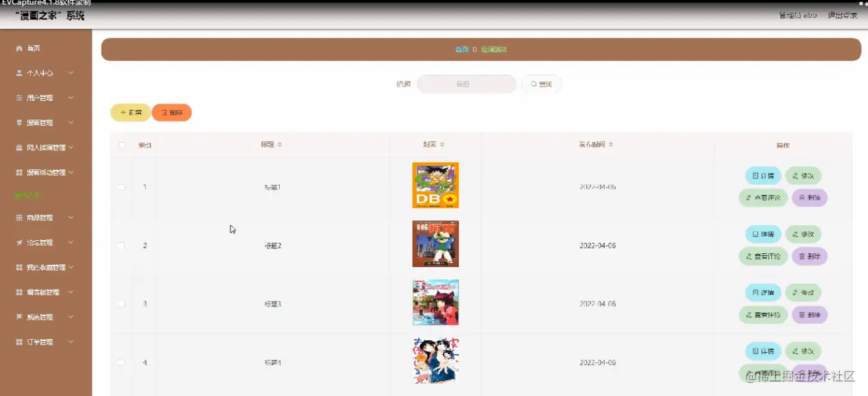Click 修改 for 标题1 row
The width and height of the screenshot is (868, 396).
803,176
